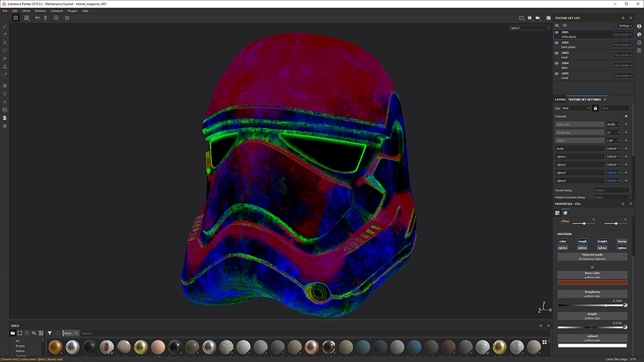Image resolution: width=644 pixels, height=362 pixels.
Task: Open the resource updater document icon
Action: (x=5, y=118)
